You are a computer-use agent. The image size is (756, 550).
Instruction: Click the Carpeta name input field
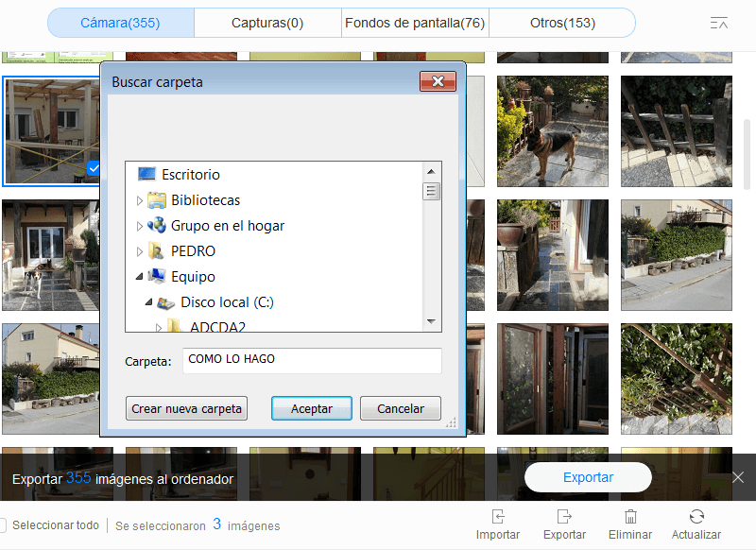pos(312,360)
